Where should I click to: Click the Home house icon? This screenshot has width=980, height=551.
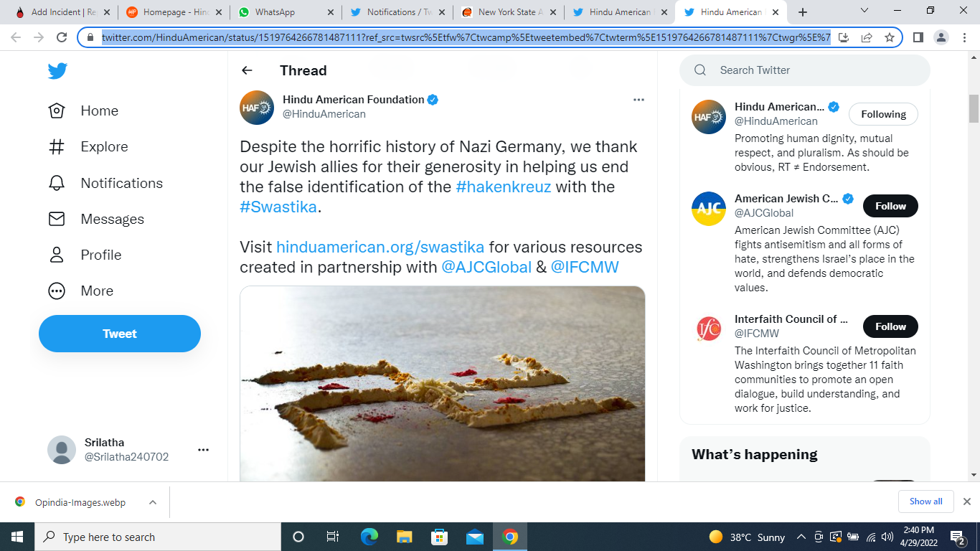57,110
